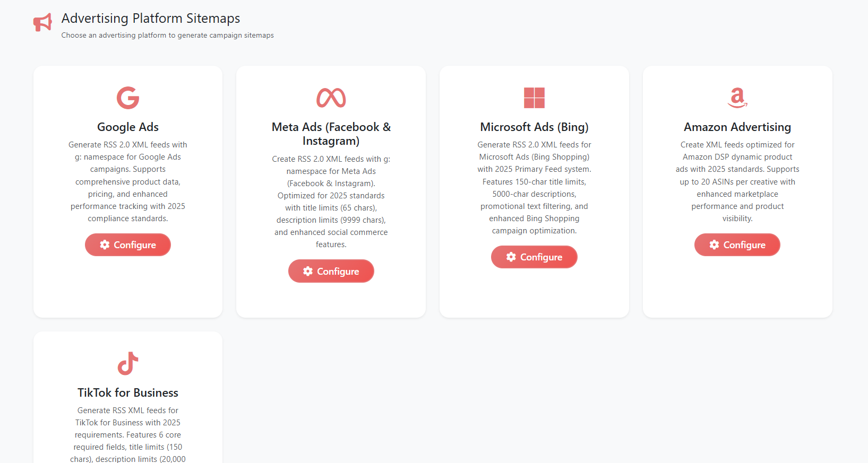Screen dimensions: 868x463
Task: Click the megaphone icon beside page title
Action: [x=42, y=22]
